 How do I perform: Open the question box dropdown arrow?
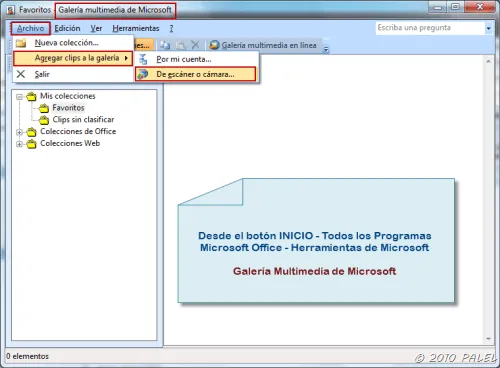point(488,28)
